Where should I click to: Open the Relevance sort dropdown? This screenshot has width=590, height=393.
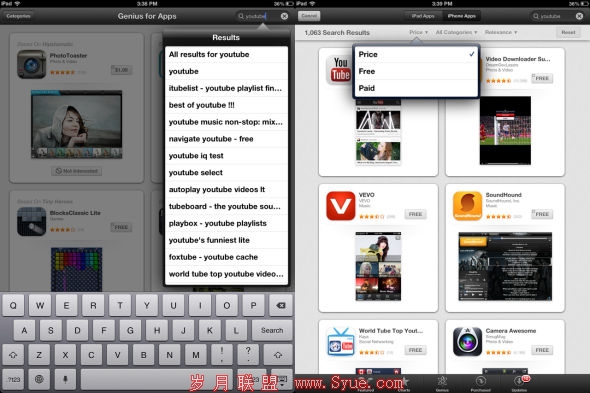[x=500, y=32]
